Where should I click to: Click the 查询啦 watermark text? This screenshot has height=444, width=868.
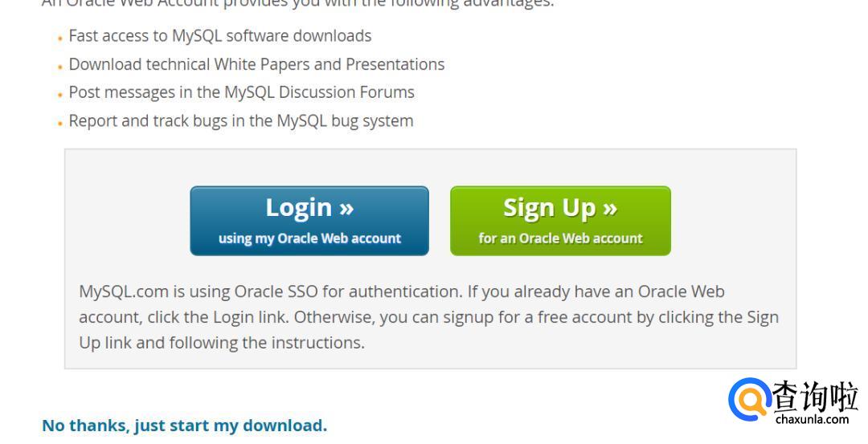click(815, 396)
